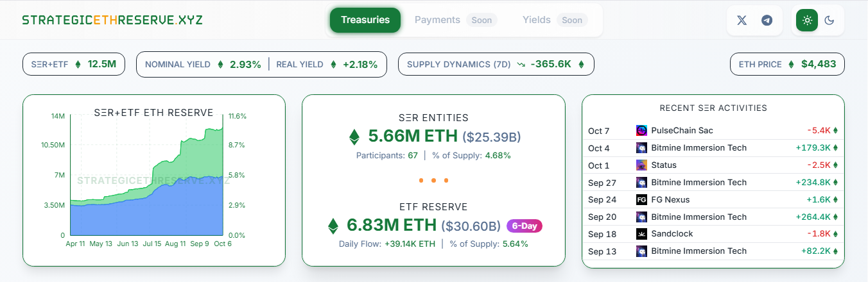The height and width of the screenshot is (282, 868).
Task: Click the SER+ETF 12.5M stat pill
Action: point(74,64)
